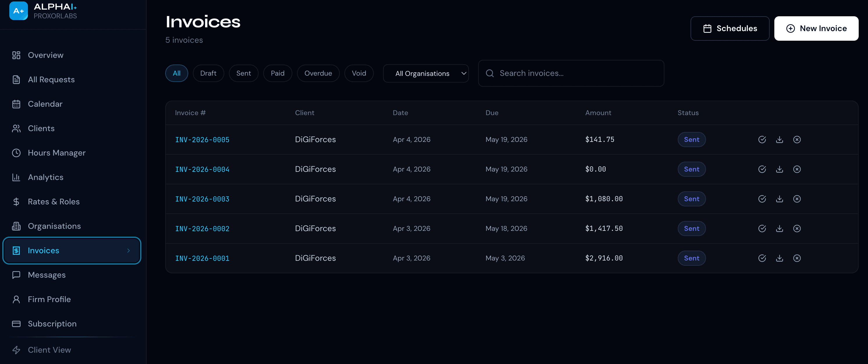868x364 pixels.
Task: Click the A+ app logo icon
Action: tap(19, 11)
